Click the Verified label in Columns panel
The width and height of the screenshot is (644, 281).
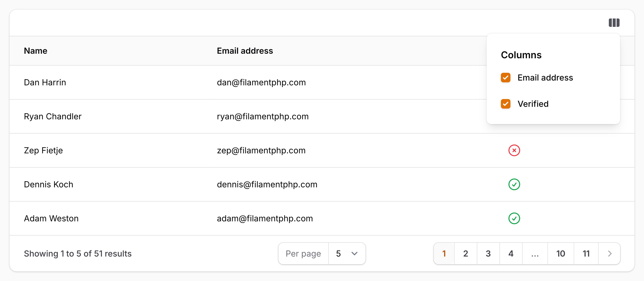click(533, 104)
